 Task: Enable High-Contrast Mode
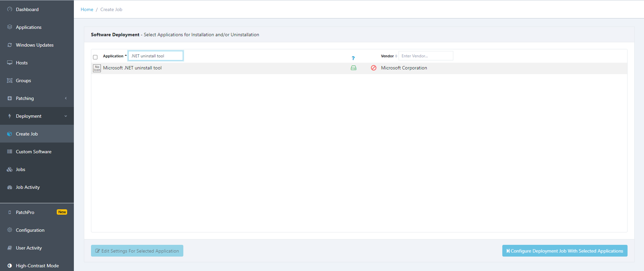point(37,266)
